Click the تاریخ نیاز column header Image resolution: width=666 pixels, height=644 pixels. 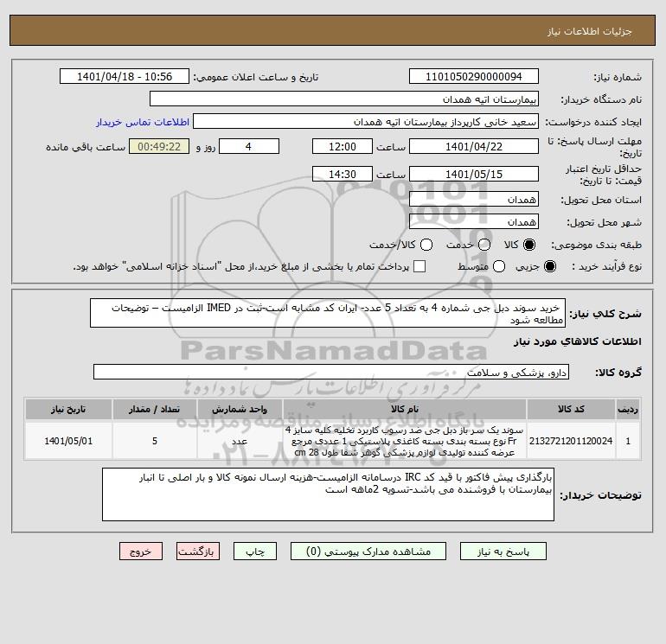point(68,409)
